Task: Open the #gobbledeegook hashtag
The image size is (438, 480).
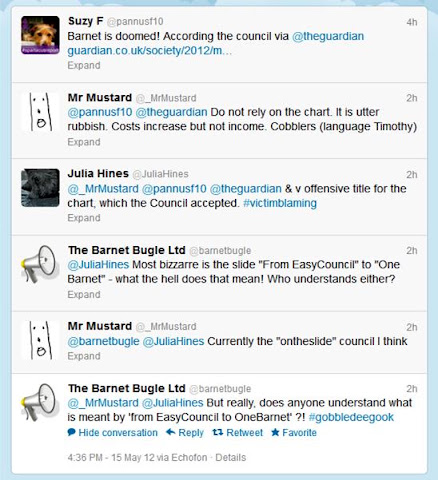Action: pos(351,417)
